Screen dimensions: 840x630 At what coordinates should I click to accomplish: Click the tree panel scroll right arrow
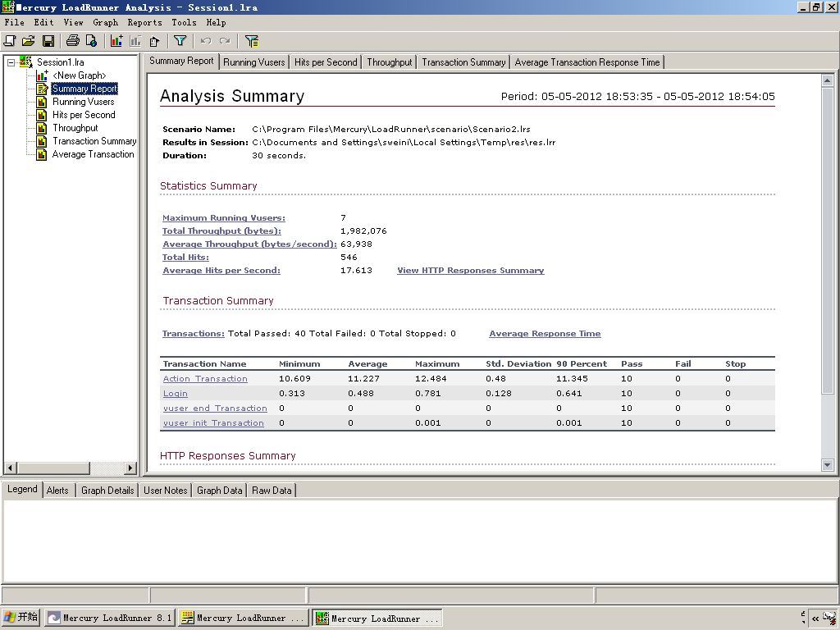[130, 468]
